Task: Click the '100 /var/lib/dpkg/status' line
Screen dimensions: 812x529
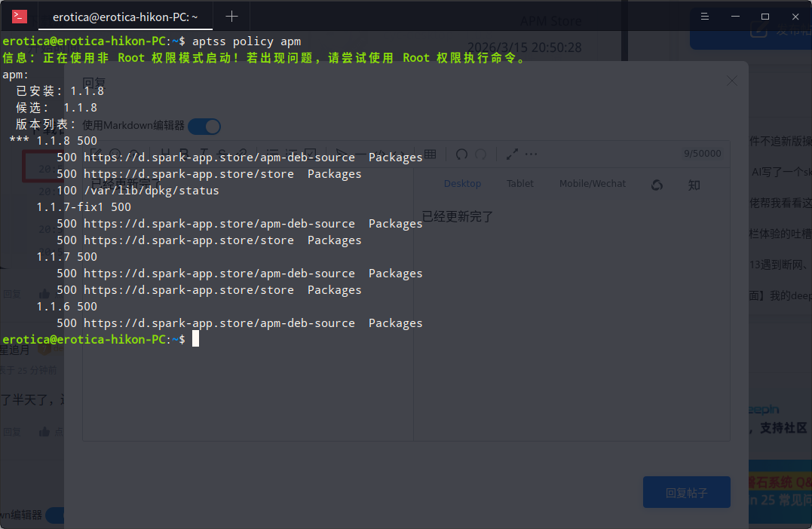Action: click(x=138, y=191)
